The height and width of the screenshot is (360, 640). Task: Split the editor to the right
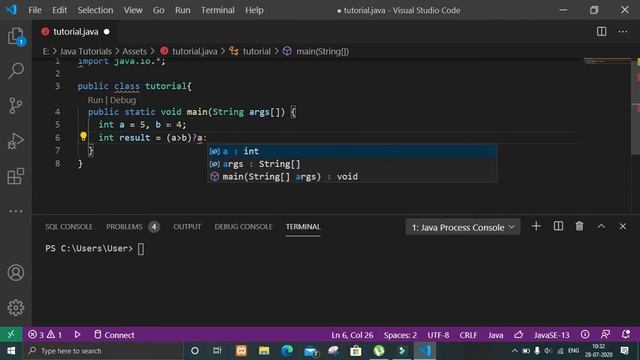coord(601,31)
